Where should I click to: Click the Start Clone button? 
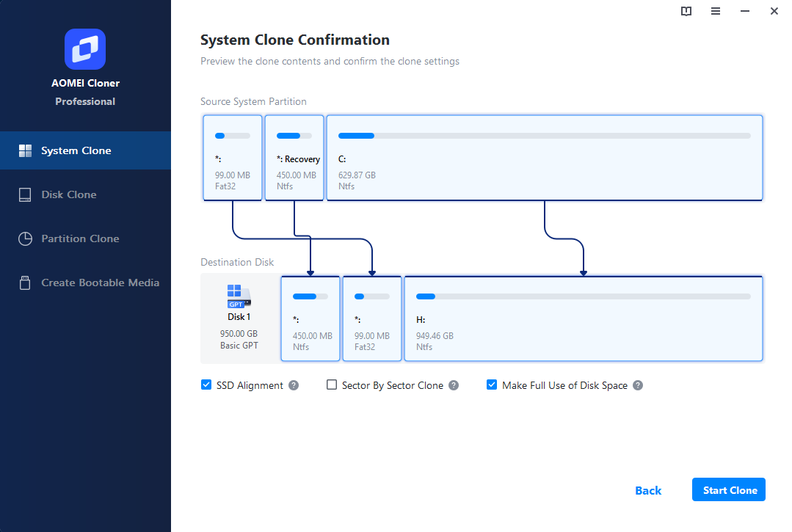[x=728, y=489]
